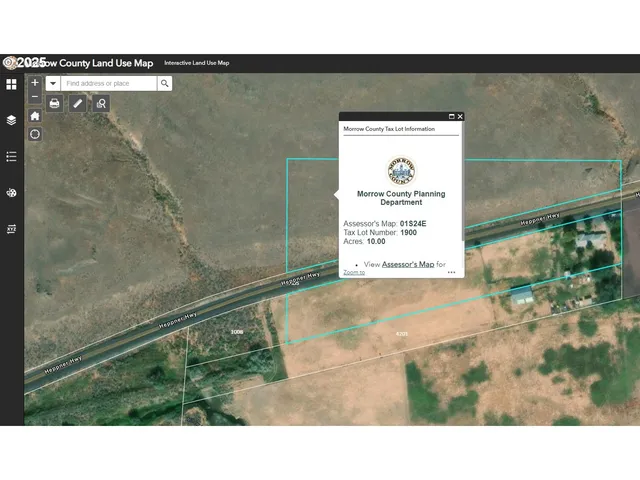Click the Zoom to link in popup

[354, 272]
